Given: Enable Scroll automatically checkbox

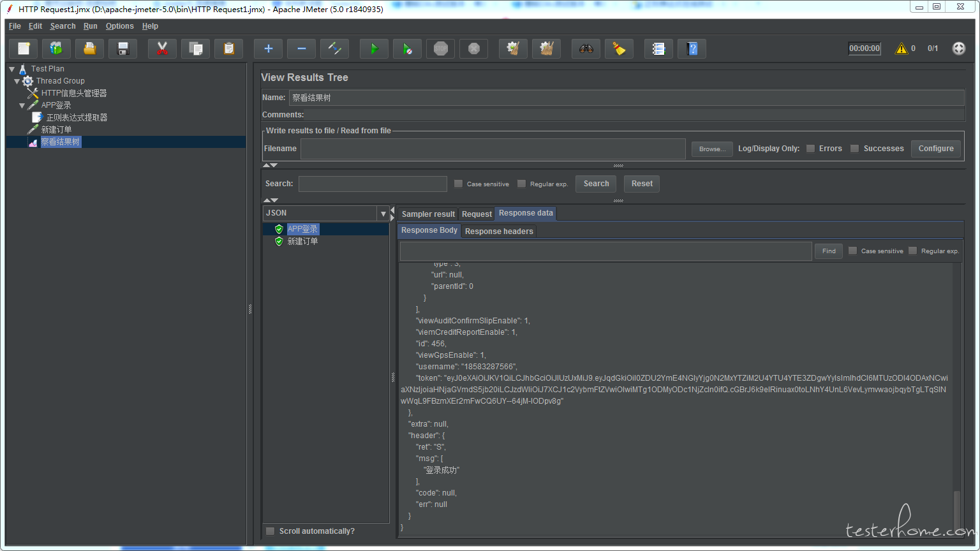Looking at the screenshot, I should 270,531.
